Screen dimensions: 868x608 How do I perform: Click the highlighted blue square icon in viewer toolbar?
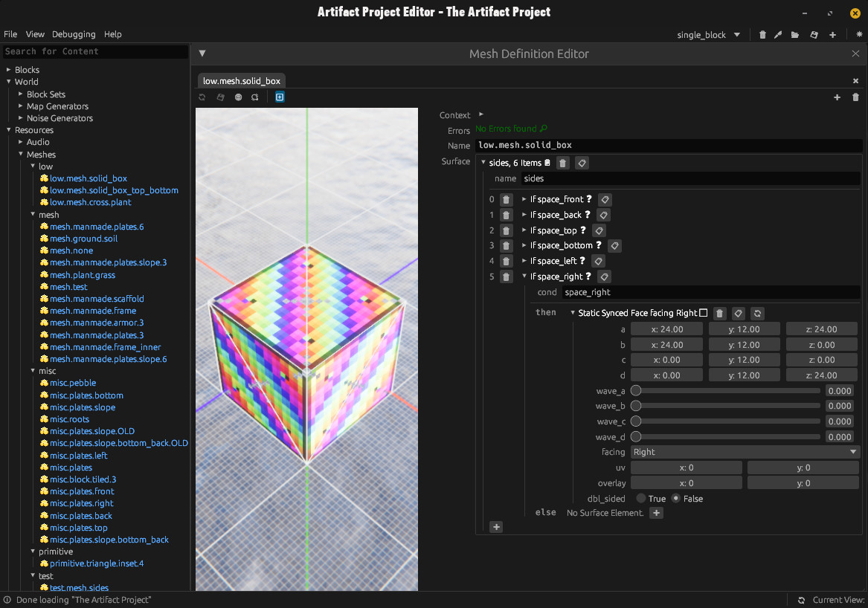tap(280, 97)
